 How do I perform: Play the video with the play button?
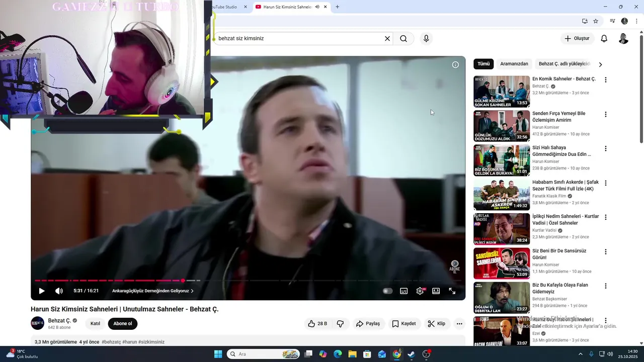(42, 291)
